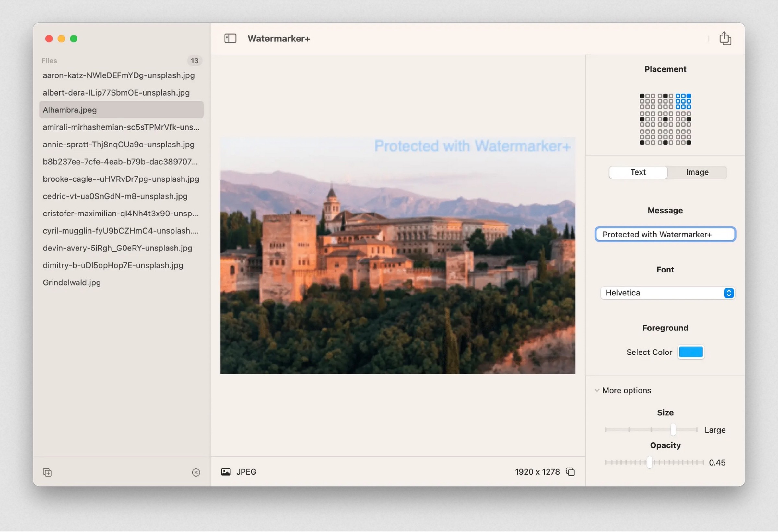The height and width of the screenshot is (532, 778).
Task: Click the Message text field
Action: pos(665,235)
